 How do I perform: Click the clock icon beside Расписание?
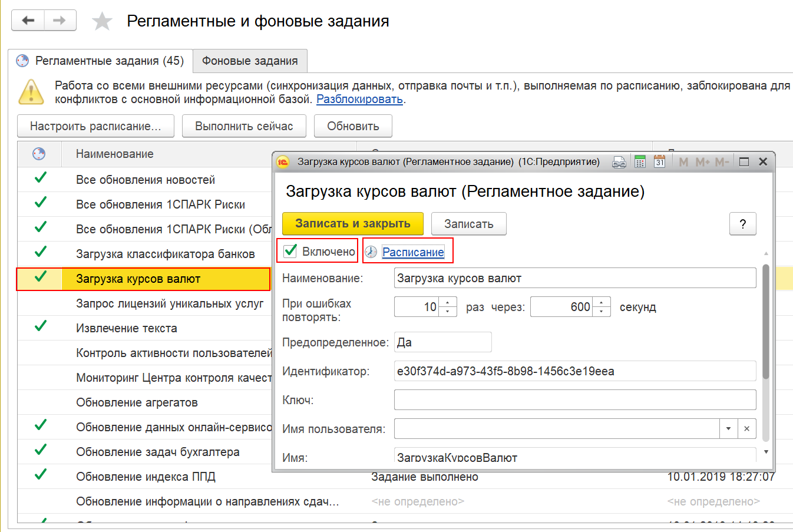click(371, 252)
